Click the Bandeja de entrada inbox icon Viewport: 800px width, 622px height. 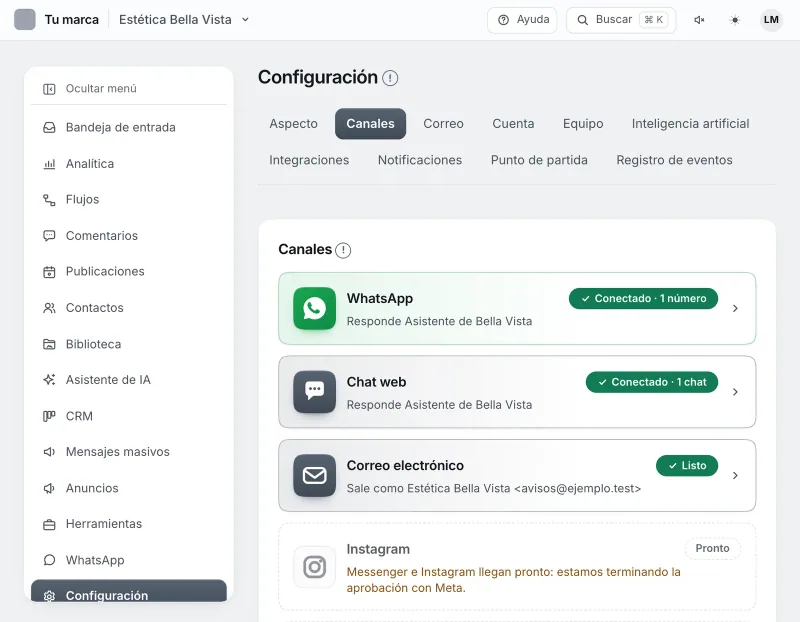tap(49, 128)
